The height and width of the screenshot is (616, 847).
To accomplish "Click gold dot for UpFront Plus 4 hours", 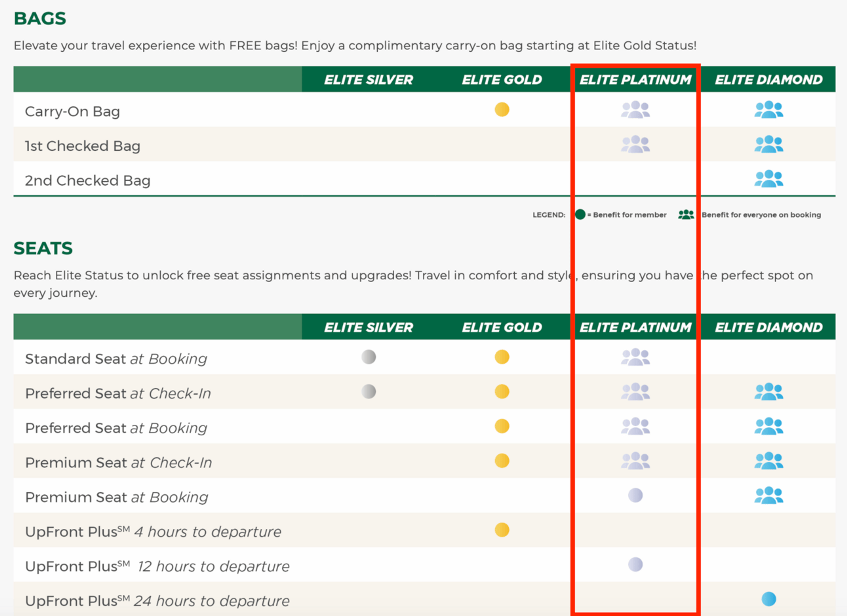I will [502, 530].
